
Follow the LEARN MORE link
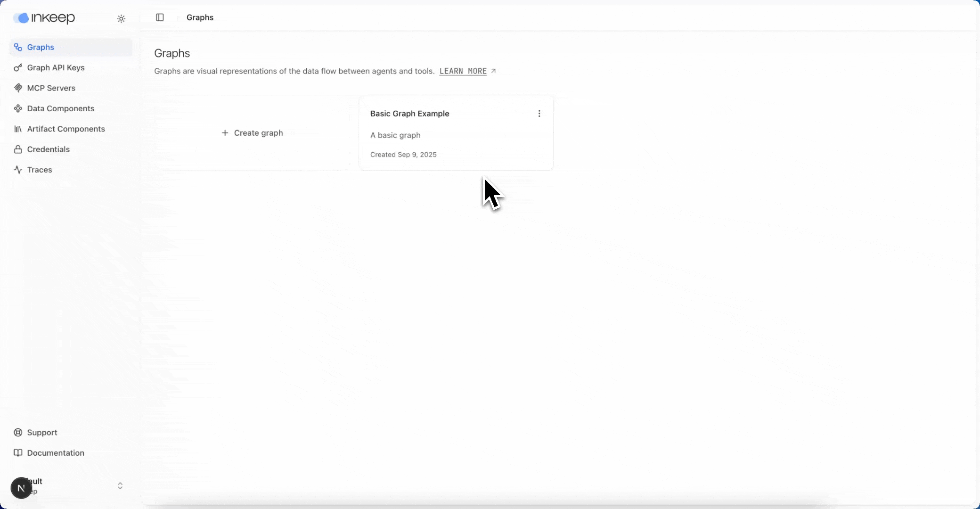click(463, 71)
